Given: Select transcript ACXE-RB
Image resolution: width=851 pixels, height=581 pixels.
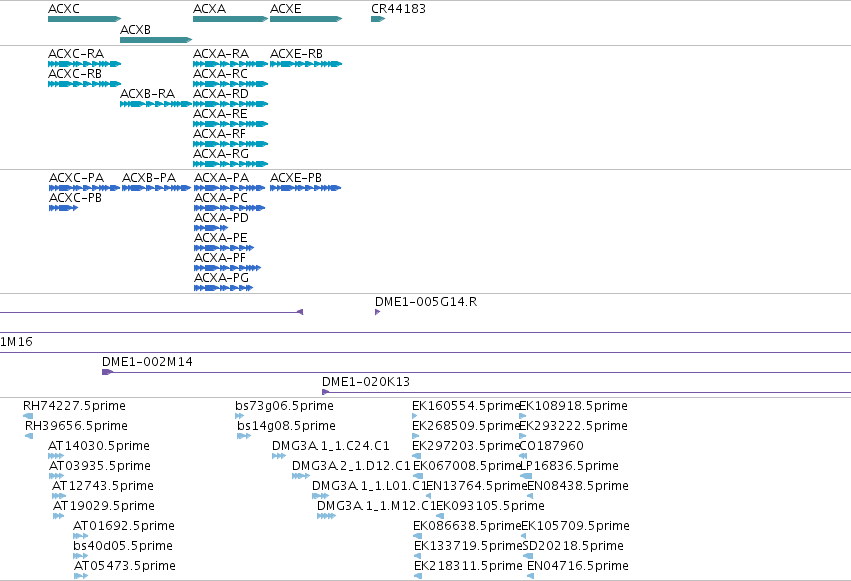Looking at the screenshot, I should coord(306,64).
